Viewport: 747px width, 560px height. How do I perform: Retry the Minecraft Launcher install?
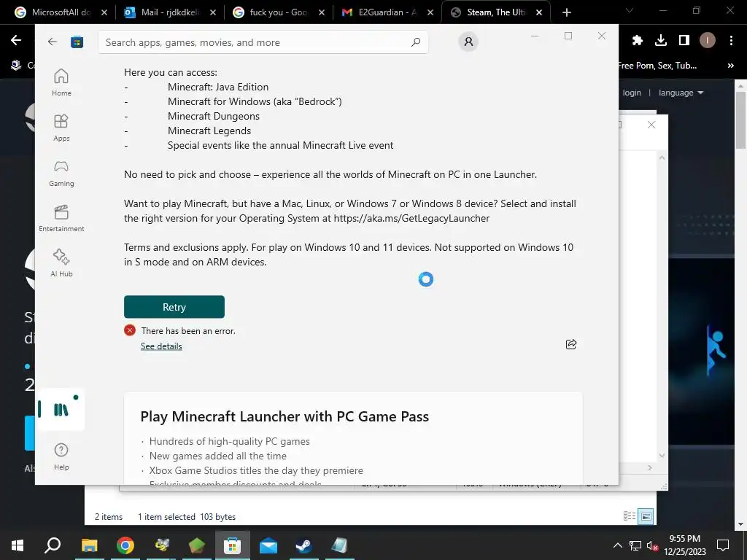[x=174, y=307]
